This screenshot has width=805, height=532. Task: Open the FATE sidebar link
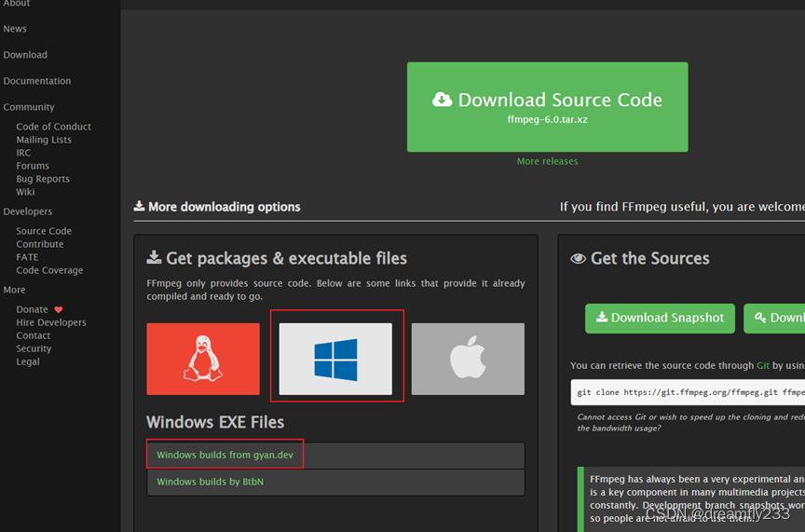pyautogui.click(x=27, y=257)
